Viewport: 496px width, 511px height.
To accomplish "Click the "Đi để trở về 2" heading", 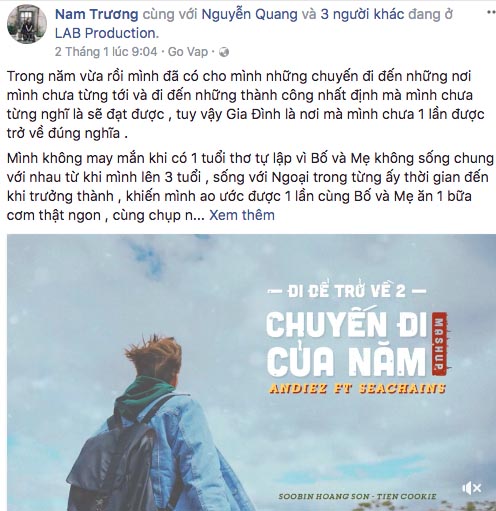I will (x=347, y=291).
